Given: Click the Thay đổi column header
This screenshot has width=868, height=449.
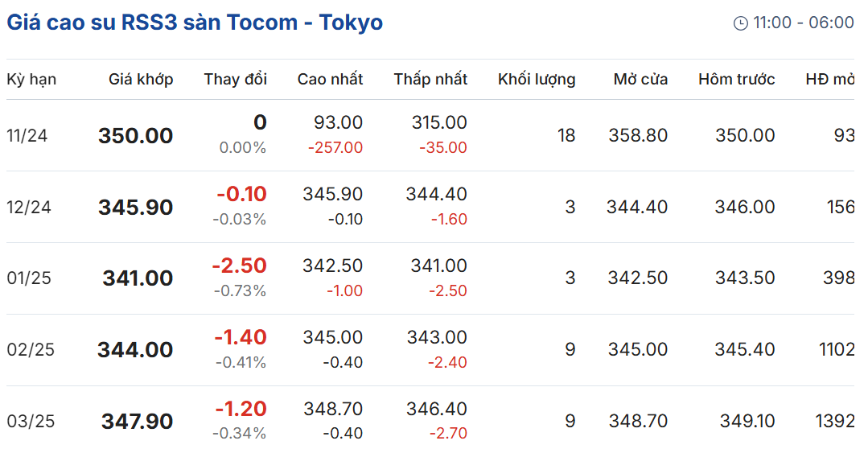Looking at the screenshot, I should click(235, 79).
